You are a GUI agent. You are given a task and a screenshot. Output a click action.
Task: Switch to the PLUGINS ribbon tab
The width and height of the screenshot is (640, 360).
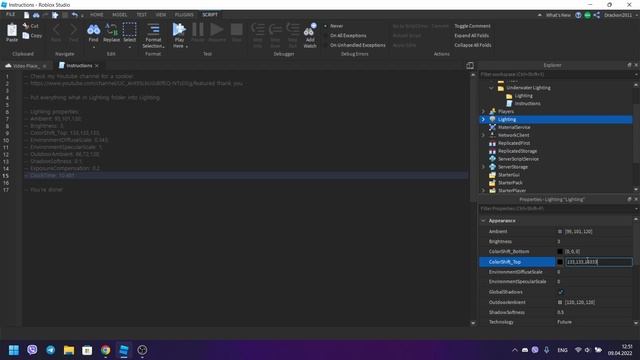[x=184, y=15]
